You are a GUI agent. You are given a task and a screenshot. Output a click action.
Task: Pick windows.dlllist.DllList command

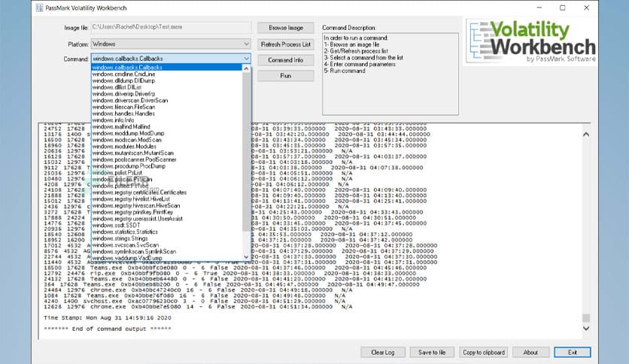(x=166, y=87)
